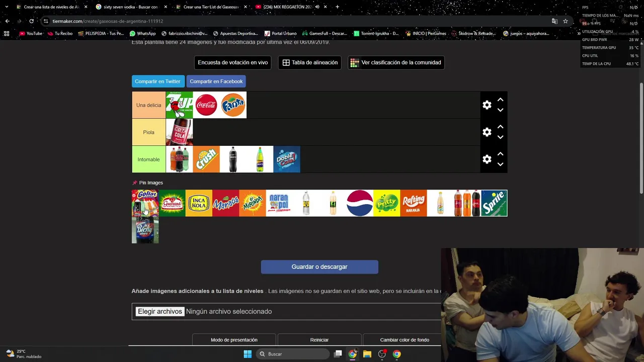Viewport: 644px width, 362px height.
Task: Open settings gear for Piola tier
Action: (487, 132)
